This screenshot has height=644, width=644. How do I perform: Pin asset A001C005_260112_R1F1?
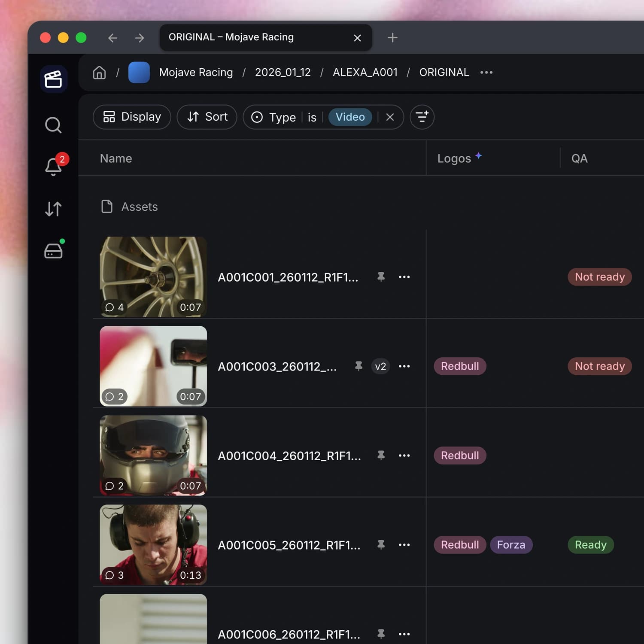[x=381, y=545]
